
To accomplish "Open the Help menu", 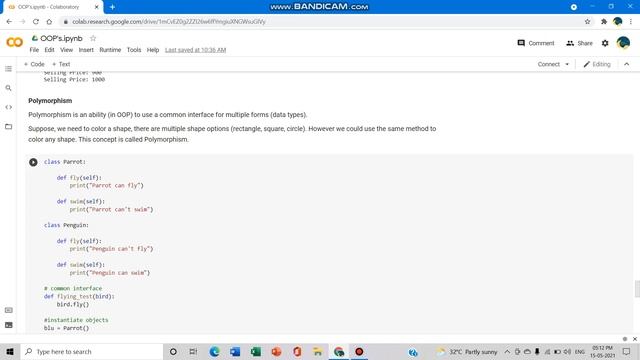I will [153, 50].
